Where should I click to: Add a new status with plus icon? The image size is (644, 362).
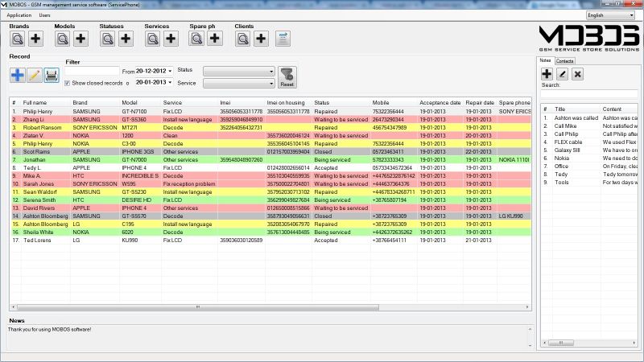(x=126, y=39)
